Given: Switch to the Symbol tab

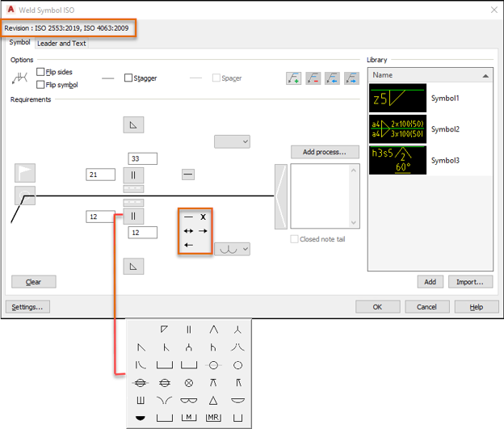Looking at the screenshot, I should tap(19, 43).
